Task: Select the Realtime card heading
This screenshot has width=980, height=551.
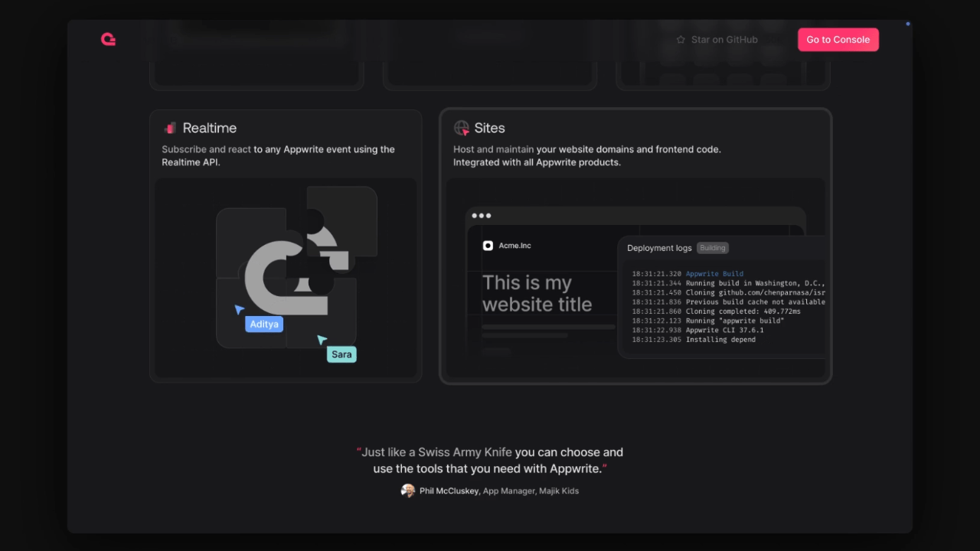Action: coord(209,129)
